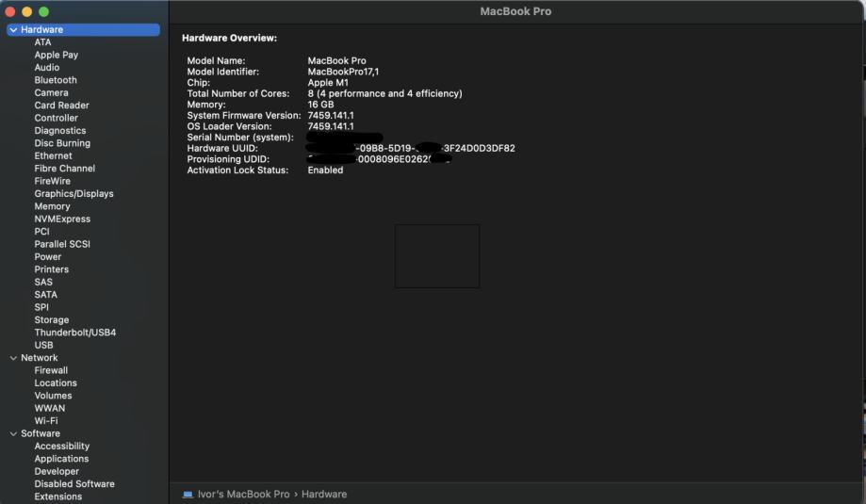Screen dimensions: 866x504
Task: Open Extensions under Software
Action: tap(58, 496)
